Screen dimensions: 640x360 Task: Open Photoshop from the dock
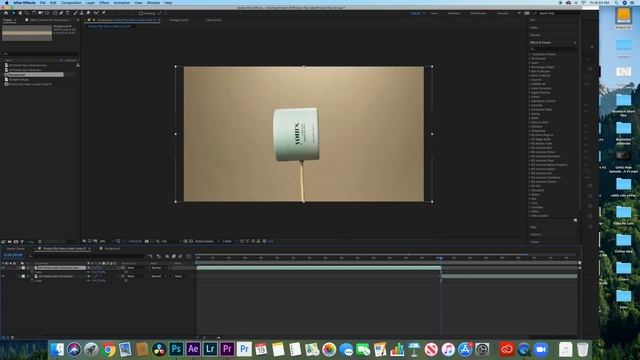pyautogui.click(x=176, y=349)
